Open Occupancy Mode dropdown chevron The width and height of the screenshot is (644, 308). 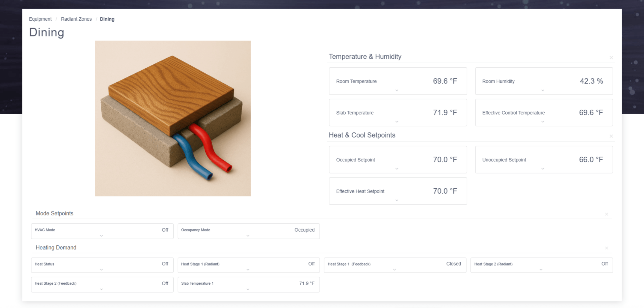click(248, 236)
